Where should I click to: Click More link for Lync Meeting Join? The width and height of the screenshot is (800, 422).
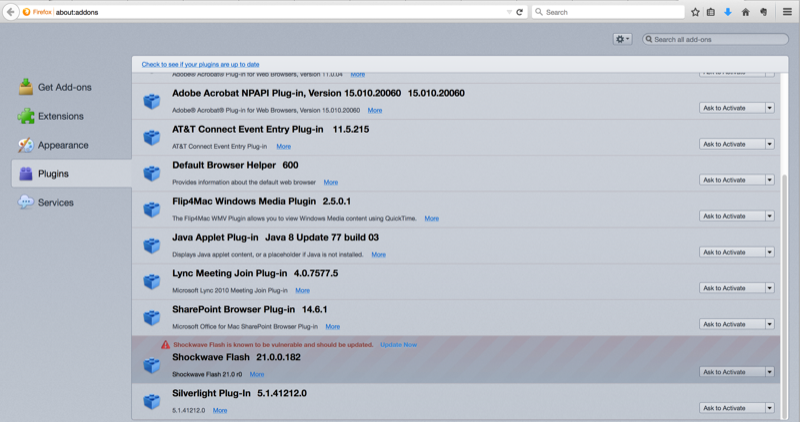click(x=303, y=290)
